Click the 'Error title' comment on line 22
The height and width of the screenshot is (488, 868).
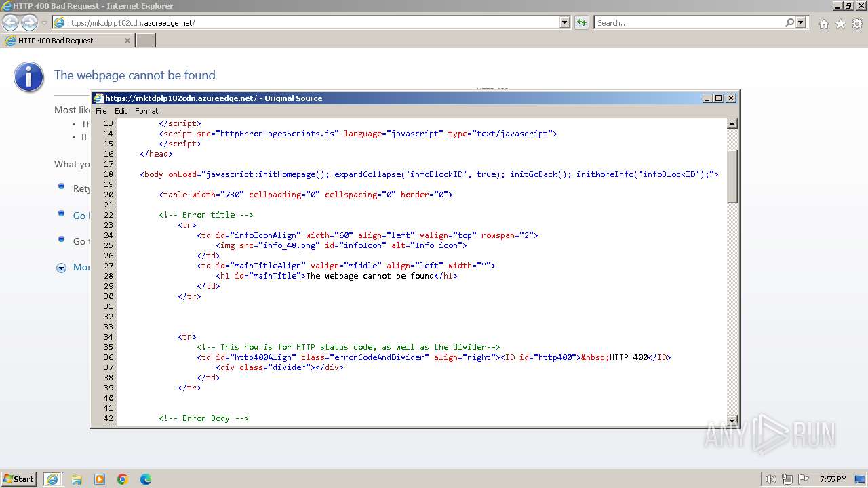206,215
